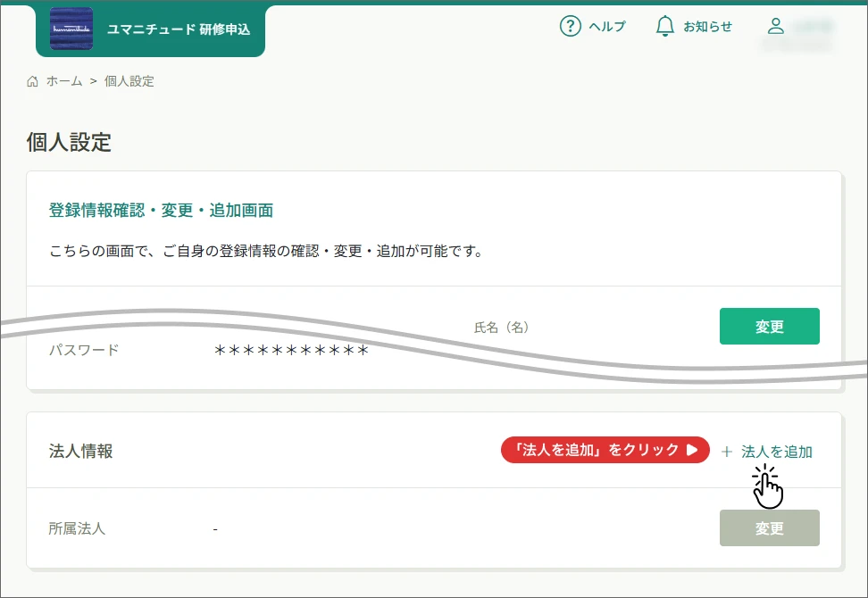The height and width of the screenshot is (598, 868).
Task: Click the masked password asterisks value
Action: coord(292,351)
